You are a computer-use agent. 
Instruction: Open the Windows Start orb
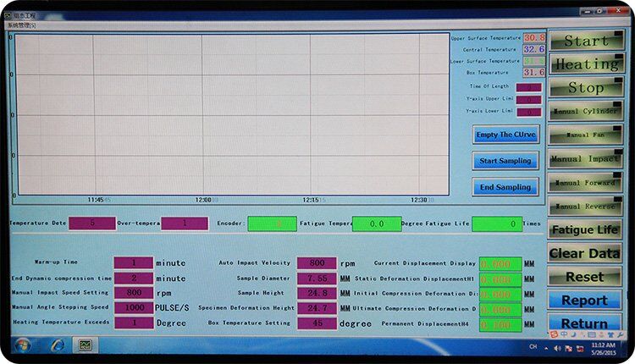tap(22, 345)
